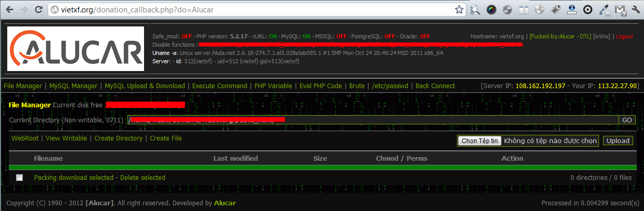Click the Logout link
The height and width of the screenshot is (211, 644).
(624, 37)
